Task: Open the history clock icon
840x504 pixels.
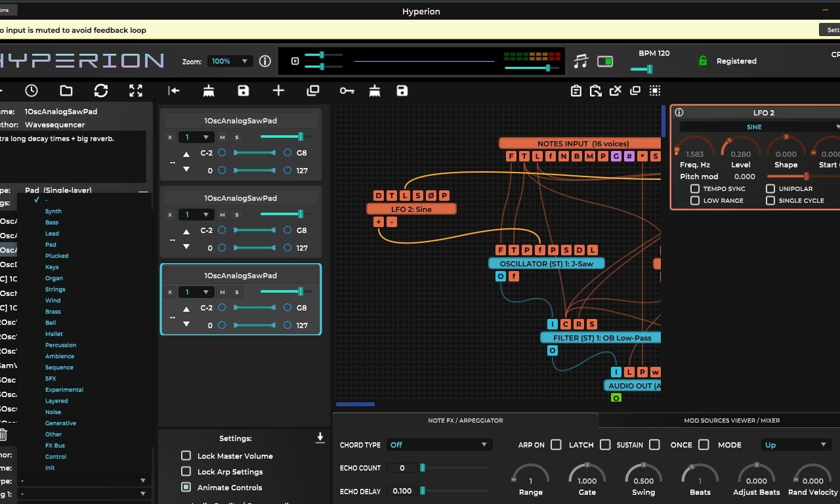Action: coord(31,91)
